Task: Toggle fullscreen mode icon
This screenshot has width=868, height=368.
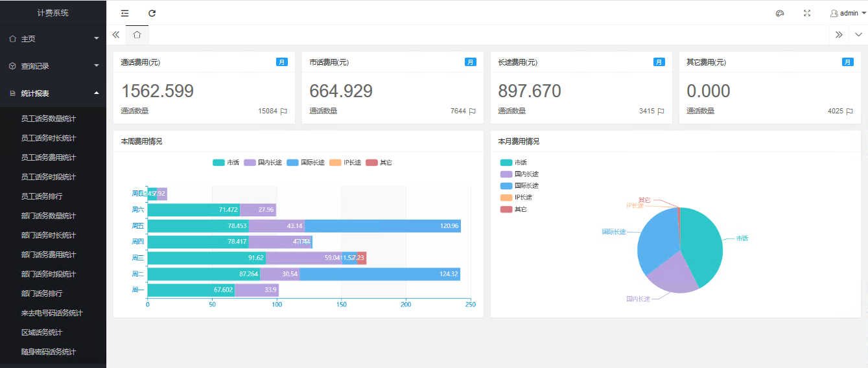Action: pos(807,13)
